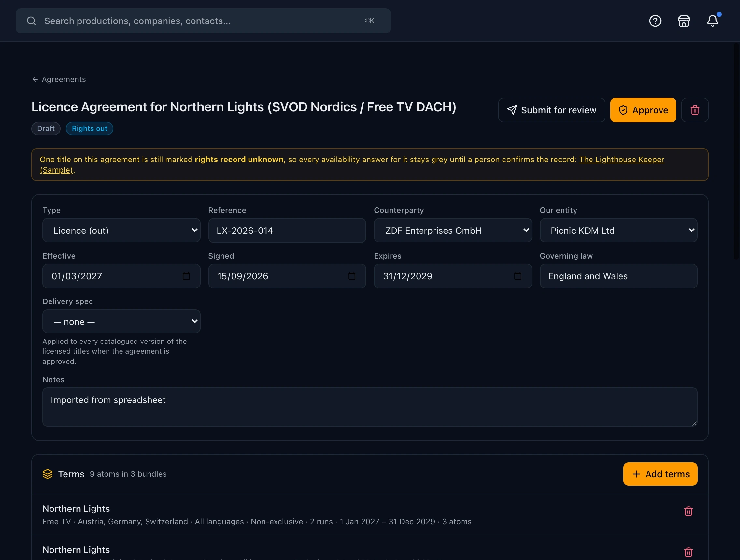Screen dimensions: 740x560
Task: Click the agreement title heading
Action: (244, 107)
